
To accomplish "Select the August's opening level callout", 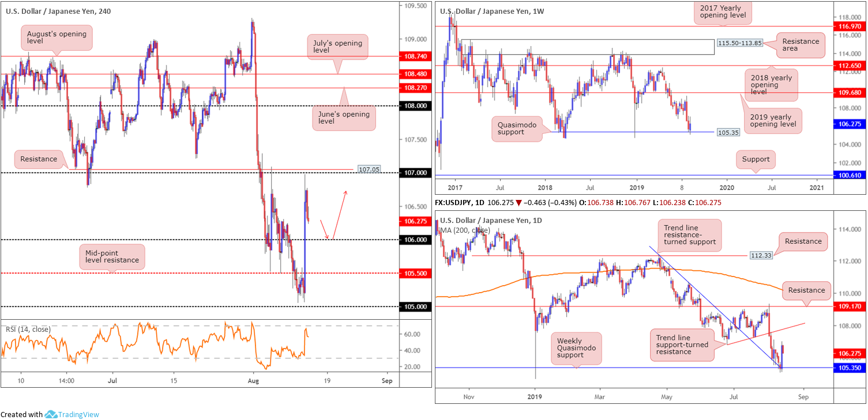I will pyautogui.click(x=57, y=39).
